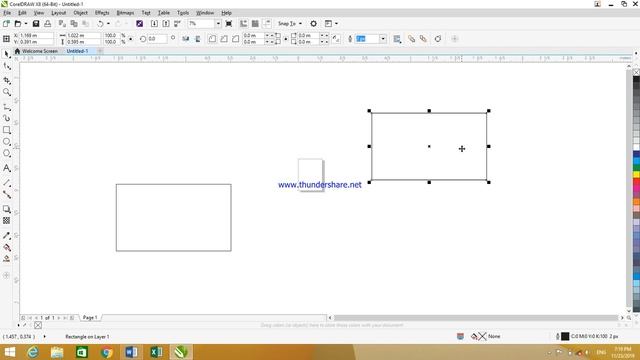Open the zoom level dropdown
This screenshot has height=360, width=640.
click(218, 24)
